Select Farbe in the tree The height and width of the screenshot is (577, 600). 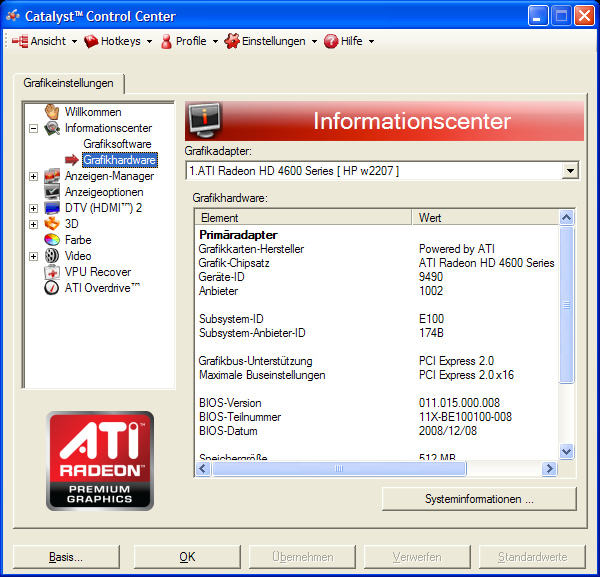tap(78, 240)
